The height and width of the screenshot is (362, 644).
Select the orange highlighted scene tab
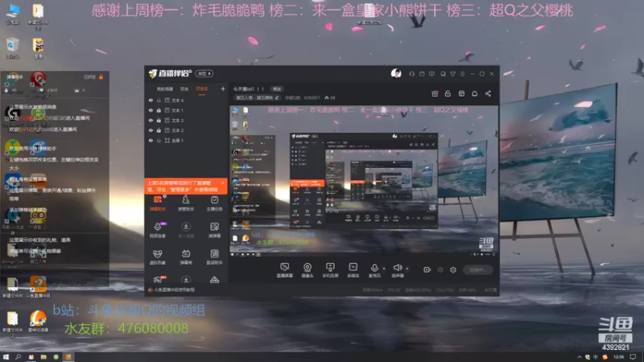click(202, 89)
